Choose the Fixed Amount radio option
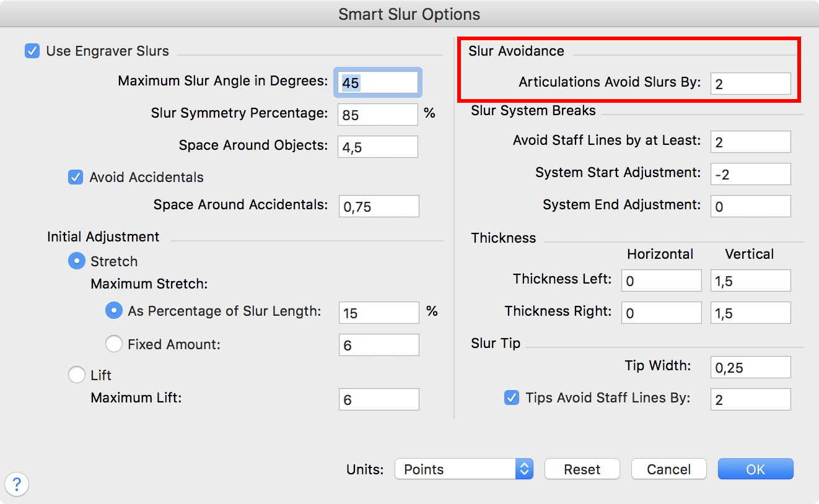Viewport: 819px width, 504px height. [x=114, y=344]
